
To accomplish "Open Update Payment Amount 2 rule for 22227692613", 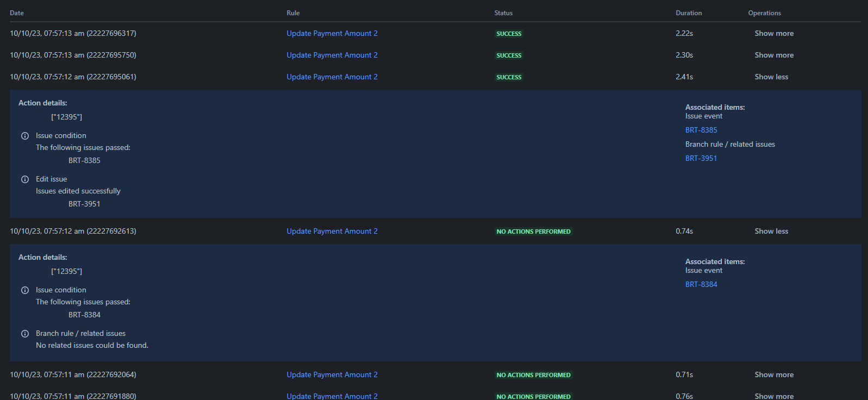I will (332, 231).
